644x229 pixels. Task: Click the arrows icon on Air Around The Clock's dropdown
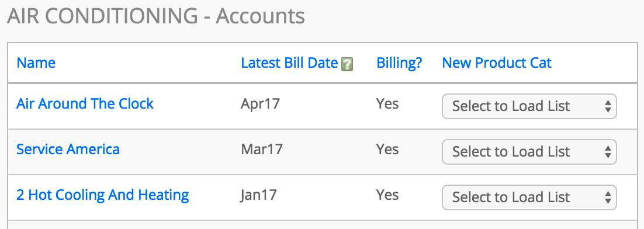pyautogui.click(x=608, y=107)
